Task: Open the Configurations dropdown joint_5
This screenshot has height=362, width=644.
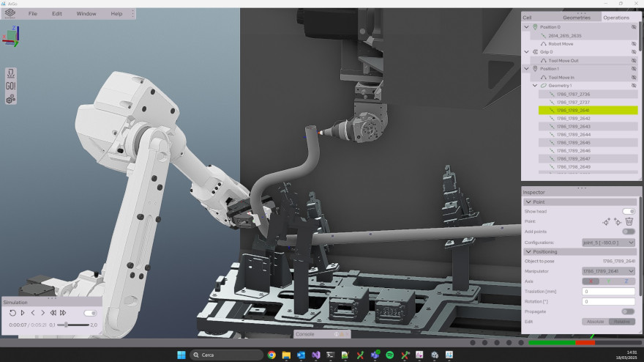Action: [x=608, y=243]
